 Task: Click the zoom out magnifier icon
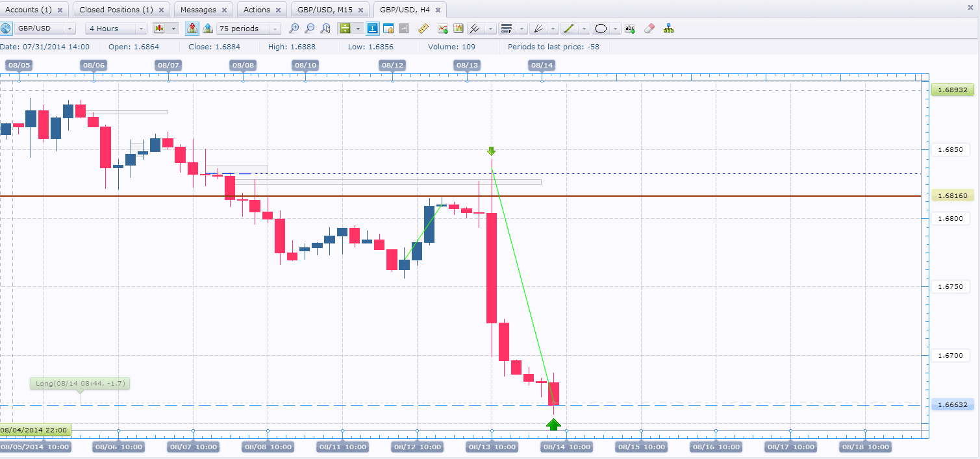point(310,29)
